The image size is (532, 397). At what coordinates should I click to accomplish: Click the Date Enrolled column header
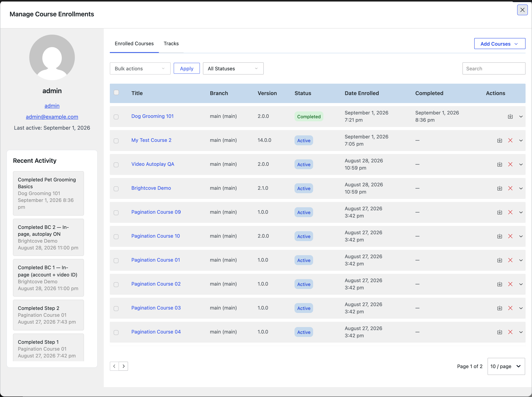click(x=362, y=93)
